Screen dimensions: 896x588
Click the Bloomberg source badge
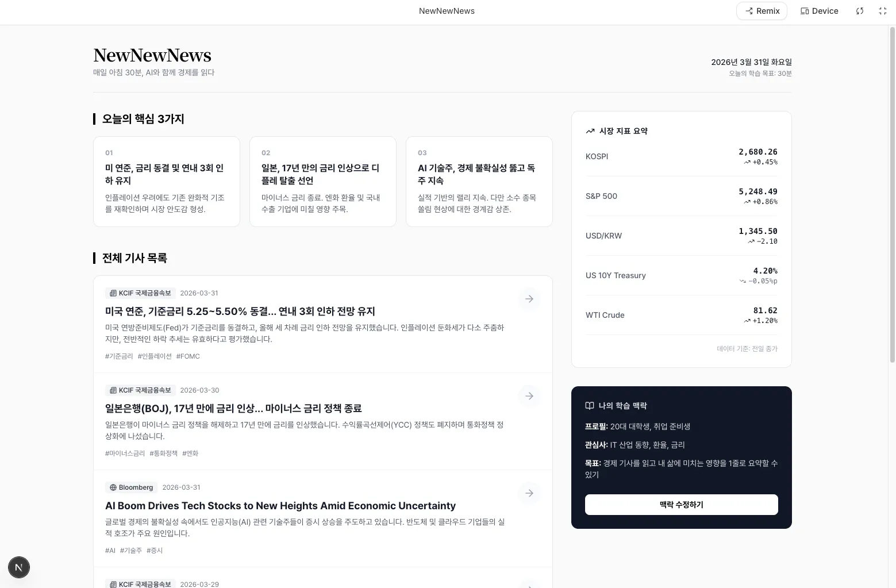131,487
